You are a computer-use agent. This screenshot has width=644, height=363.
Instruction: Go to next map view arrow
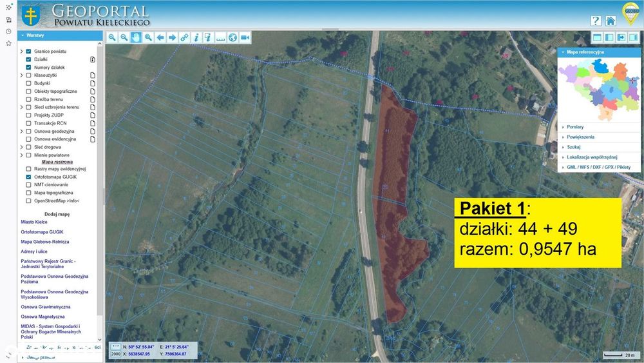coord(172,37)
